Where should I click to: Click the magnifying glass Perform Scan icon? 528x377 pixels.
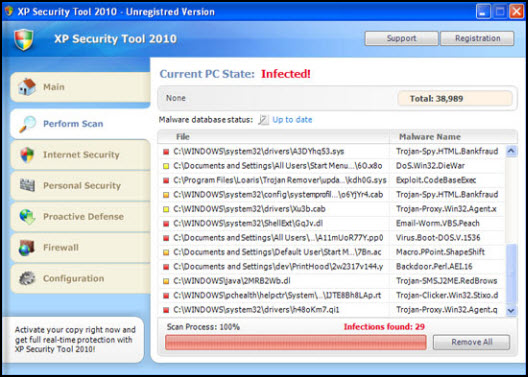27,124
